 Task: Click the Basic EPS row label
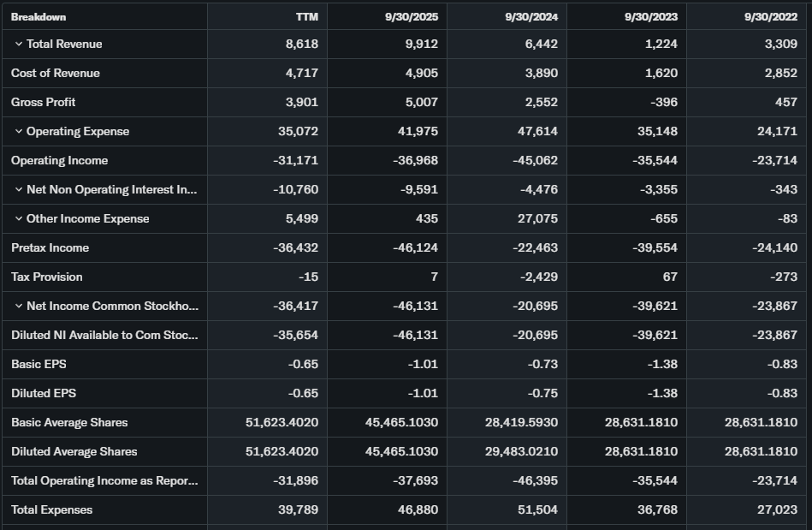pos(39,365)
